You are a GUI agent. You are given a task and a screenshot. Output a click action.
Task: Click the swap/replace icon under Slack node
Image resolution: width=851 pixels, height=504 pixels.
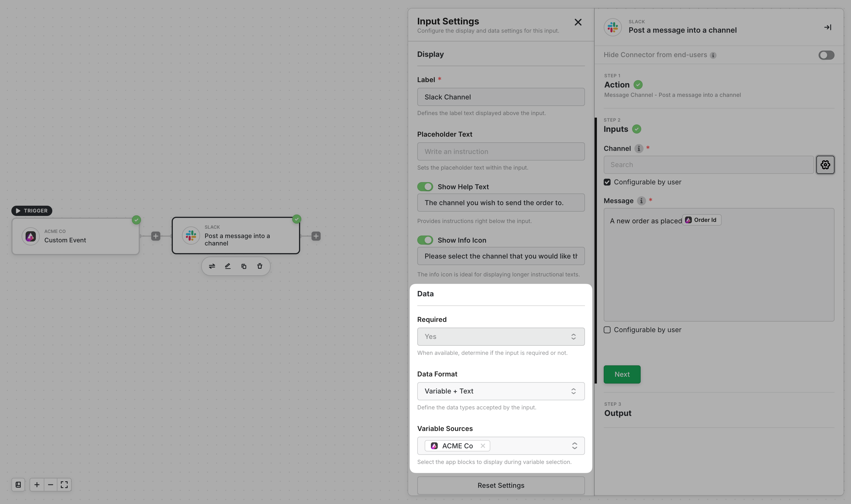click(x=212, y=266)
